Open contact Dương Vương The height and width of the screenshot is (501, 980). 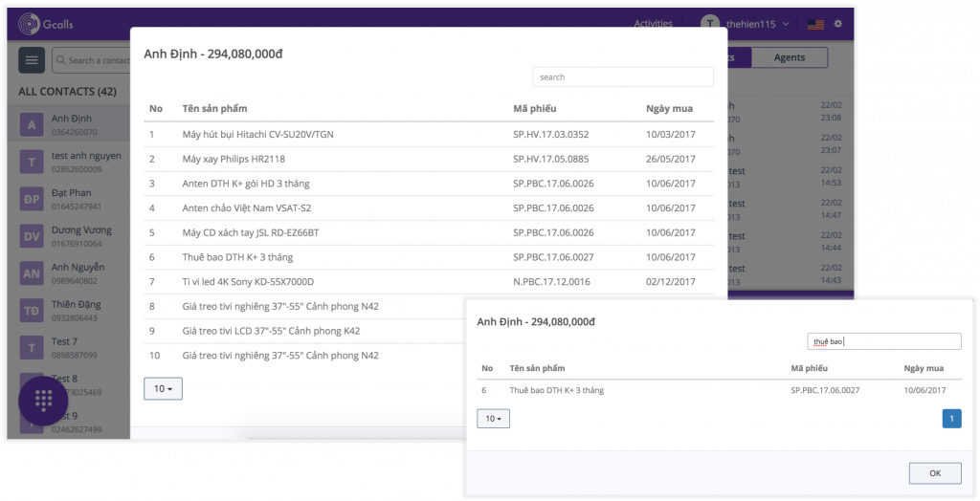[x=69, y=236]
